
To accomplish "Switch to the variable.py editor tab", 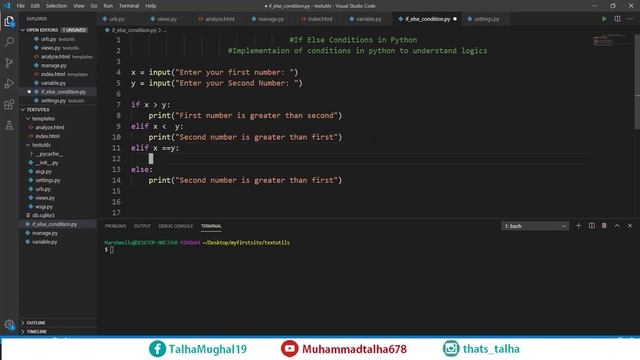I will [368, 19].
